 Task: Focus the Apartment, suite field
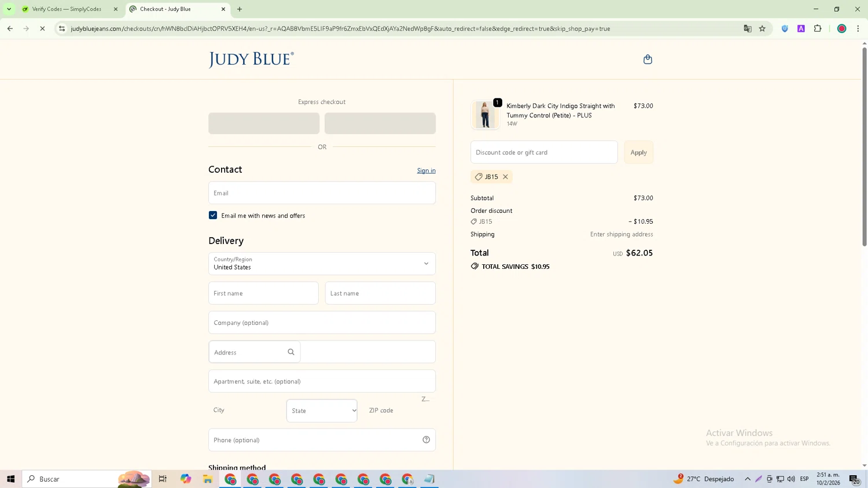[x=322, y=382]
